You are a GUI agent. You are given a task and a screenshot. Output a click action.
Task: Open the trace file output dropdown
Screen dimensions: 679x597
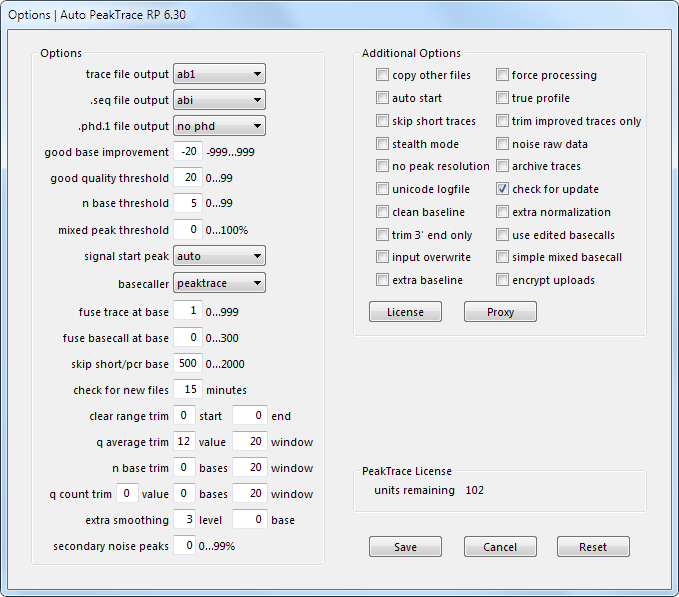pos(219,74)
